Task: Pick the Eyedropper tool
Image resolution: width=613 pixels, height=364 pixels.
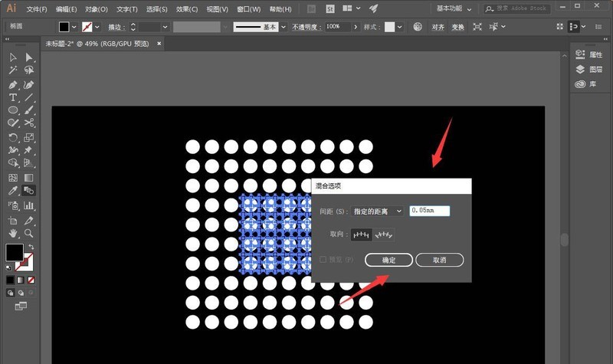Action: pos(13,191)
